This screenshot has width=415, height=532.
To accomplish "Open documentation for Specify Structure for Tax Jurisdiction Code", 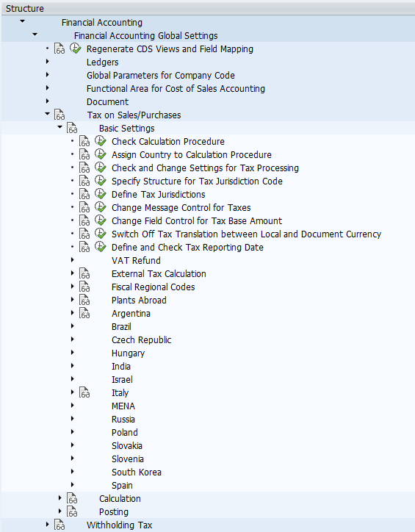I will tap(84, 181).
